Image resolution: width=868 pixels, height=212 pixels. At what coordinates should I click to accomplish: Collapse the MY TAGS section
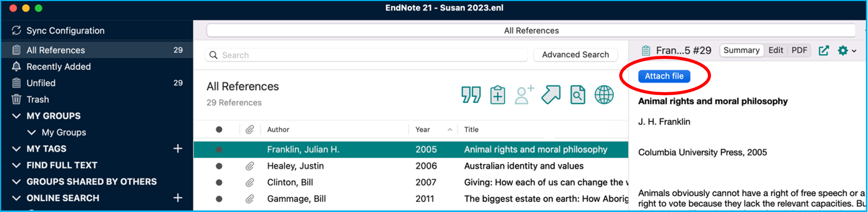click(x=16, y=149)
